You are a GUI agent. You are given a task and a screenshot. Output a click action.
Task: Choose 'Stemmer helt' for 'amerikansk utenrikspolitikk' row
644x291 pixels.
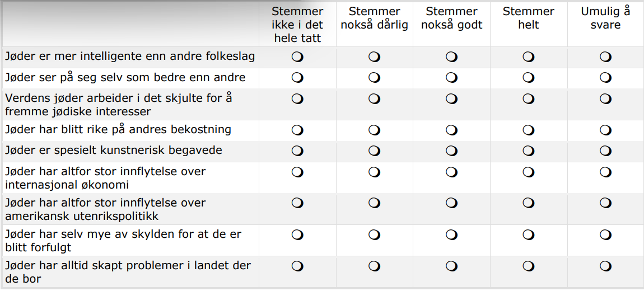click(528, 203)
